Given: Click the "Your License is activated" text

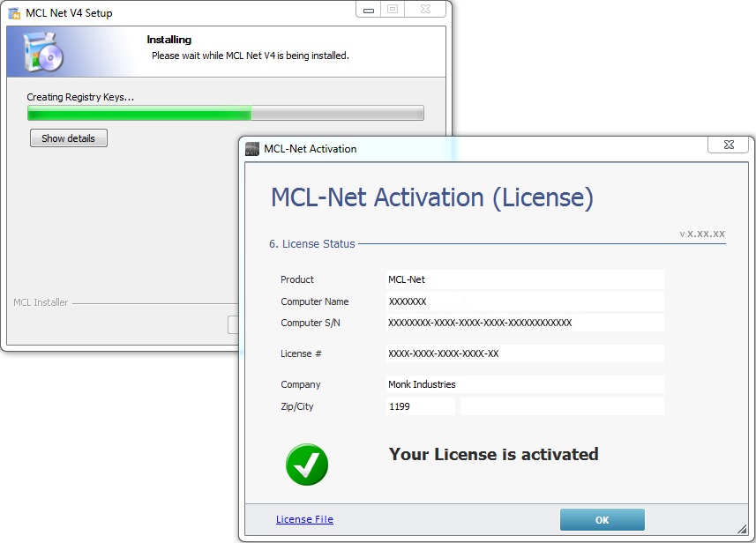Looking at the screenshot, I should pos(494,454).
